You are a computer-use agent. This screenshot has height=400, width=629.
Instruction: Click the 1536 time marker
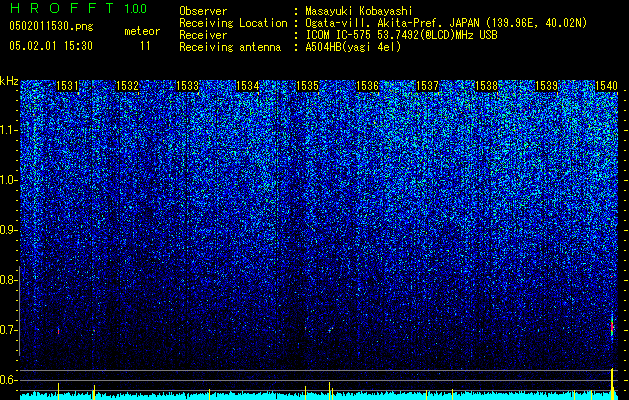pos(367,85)
